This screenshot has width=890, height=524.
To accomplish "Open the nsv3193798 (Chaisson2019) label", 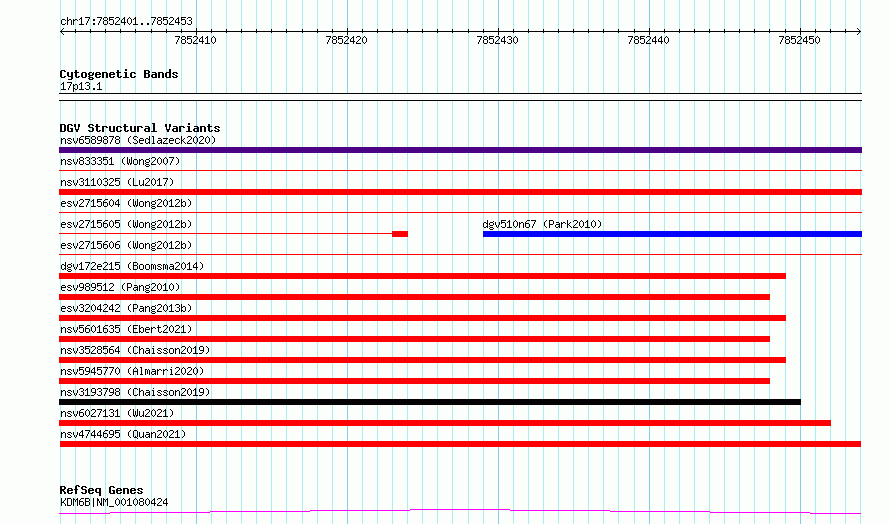I will [x=135, y=392].
